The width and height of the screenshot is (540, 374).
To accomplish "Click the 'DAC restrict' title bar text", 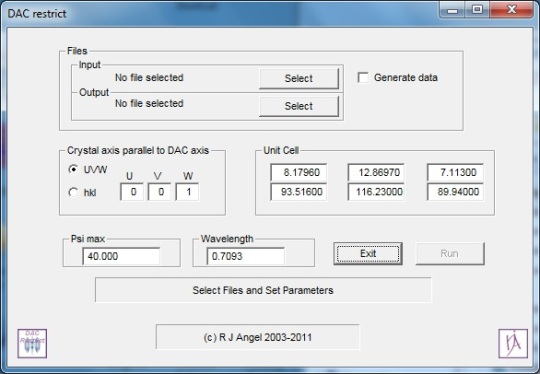I will click(37, 14).
